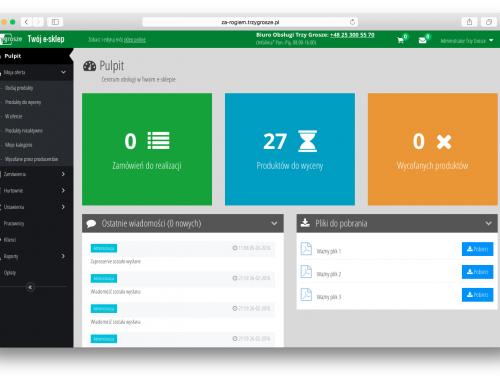Image resolution: width=500 pixels, height=382 pixels.
Task: Click the dashboard gauge icon beside Pulpit heading
Action: [89, 66]
